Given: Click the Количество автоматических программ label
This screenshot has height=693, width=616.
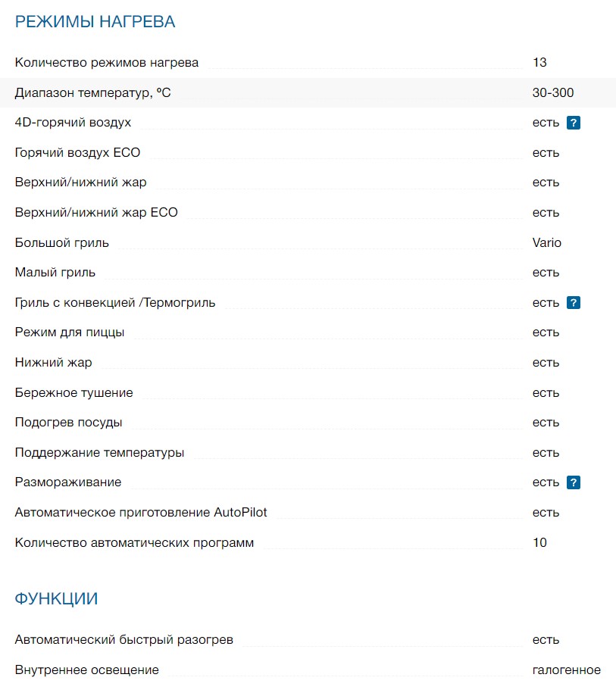Looking at the screenshot, I should (x=134, y=543).
